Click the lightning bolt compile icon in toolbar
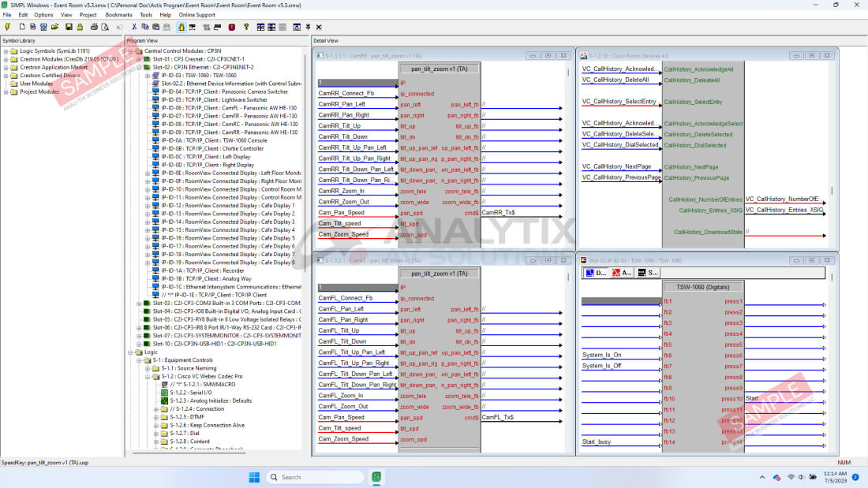This screenshot has height=488, width=868. coord(7,27)
